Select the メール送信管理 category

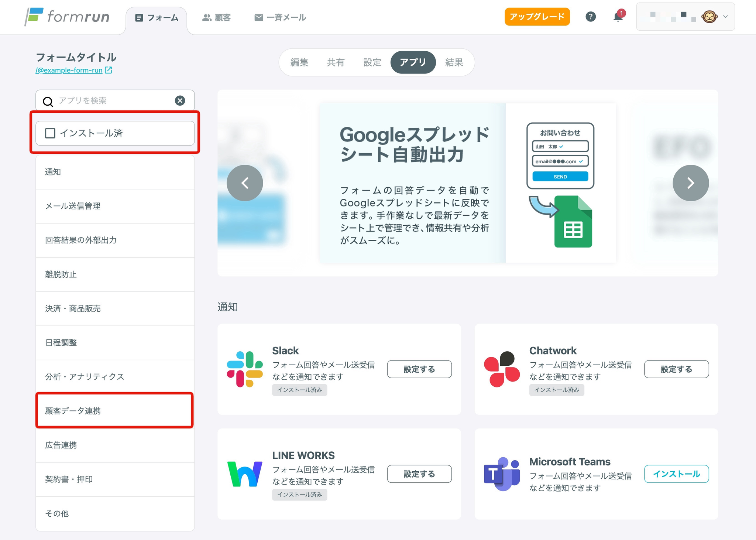click(115, 206)
